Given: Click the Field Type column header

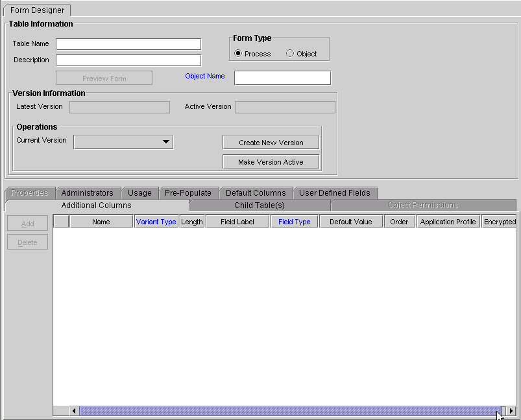Looking at the screenshot, I should [x=297, y=220].
